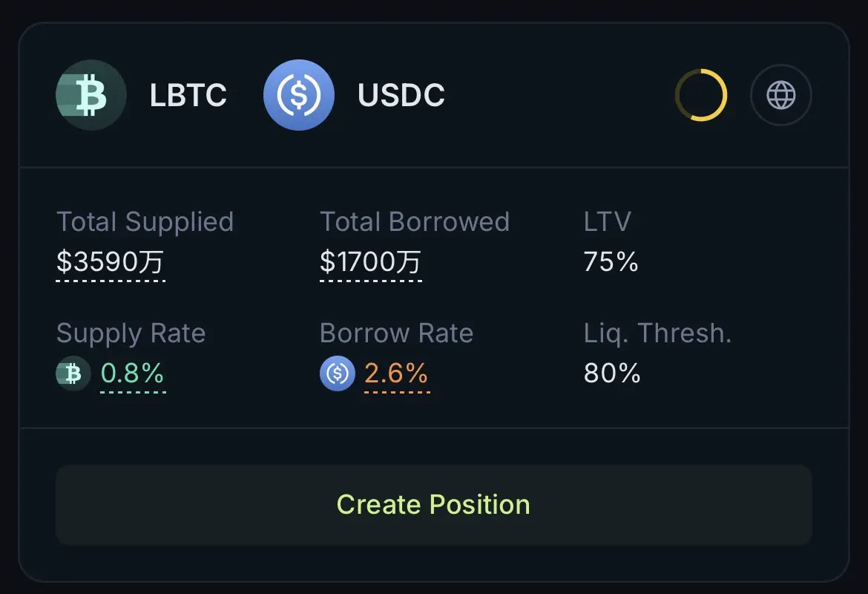The height and width of the screenshot is (594, 868).
Task: Click the small USDC icon under Borrow Rate
Action: pyautogui.click(x=337, y=373)
